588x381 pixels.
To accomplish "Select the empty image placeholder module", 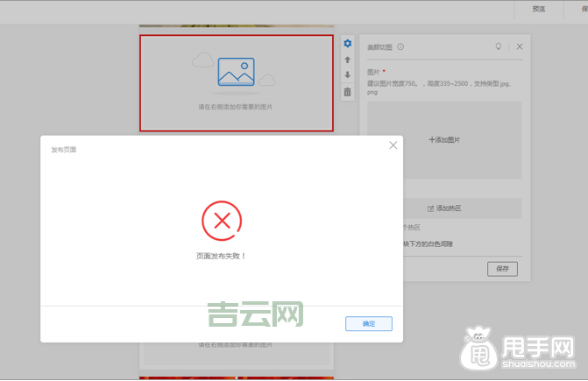I will click(237, 83).
